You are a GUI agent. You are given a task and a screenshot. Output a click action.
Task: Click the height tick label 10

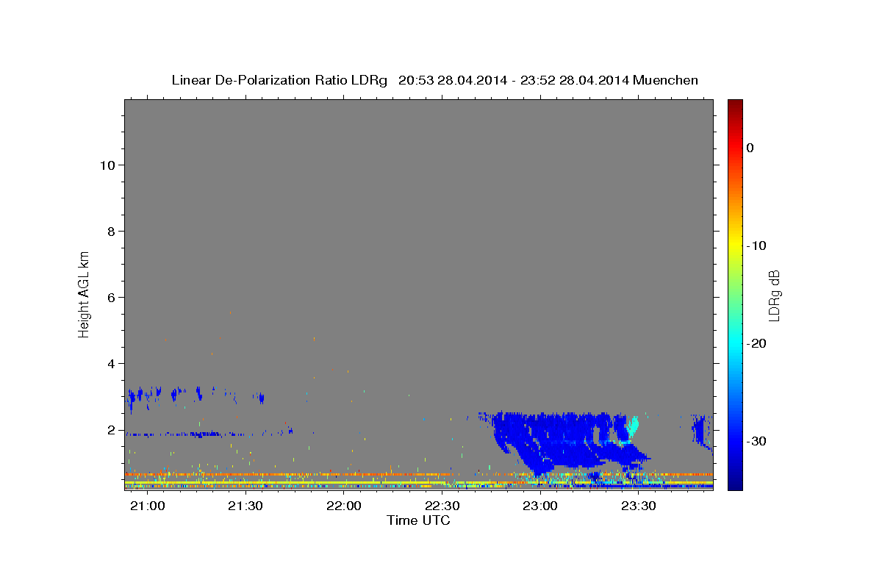(107, 165)
